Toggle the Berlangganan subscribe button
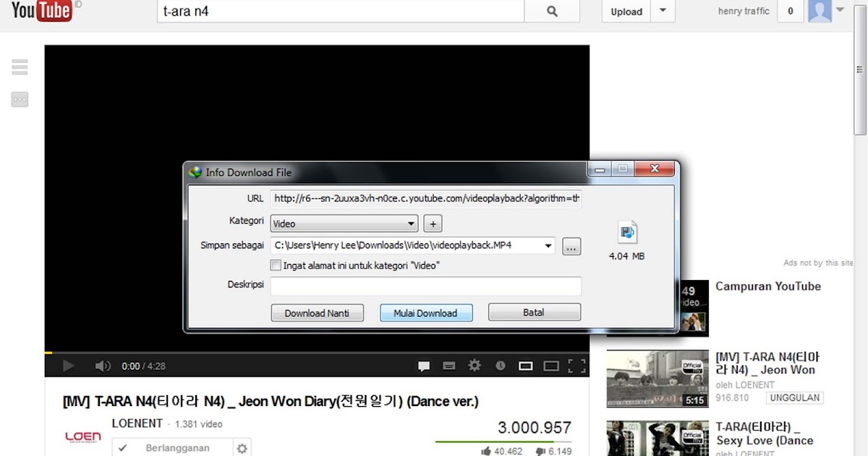The image size is (868, 456). (x=172, y=448)
